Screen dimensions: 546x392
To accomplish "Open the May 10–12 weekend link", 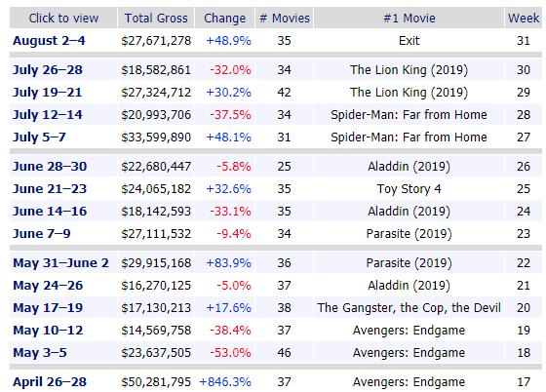I will point(48,330).
